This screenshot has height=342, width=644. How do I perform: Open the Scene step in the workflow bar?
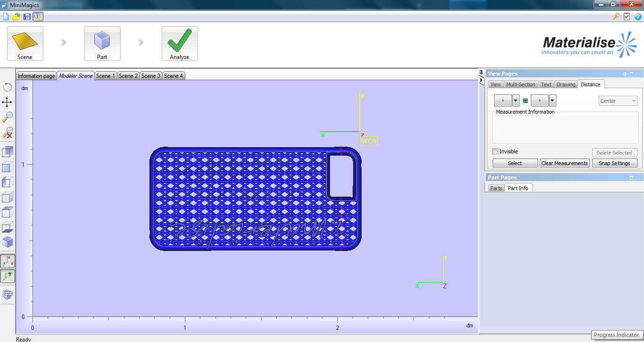click(25, 43)
